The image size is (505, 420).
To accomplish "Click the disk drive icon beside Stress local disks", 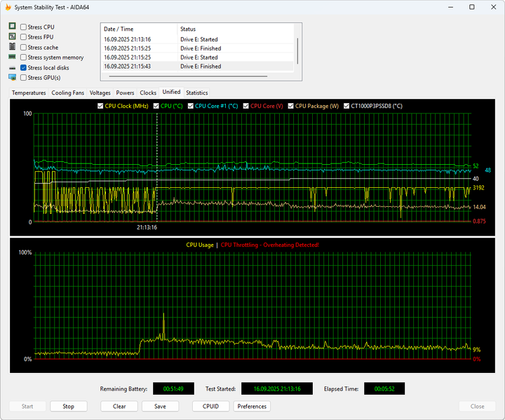I will 12,68.
